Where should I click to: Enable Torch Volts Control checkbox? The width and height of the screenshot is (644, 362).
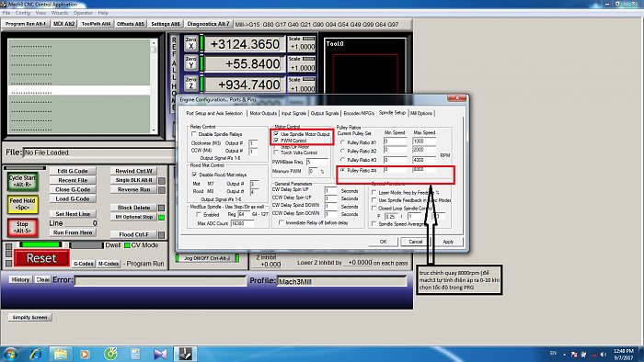276,153
